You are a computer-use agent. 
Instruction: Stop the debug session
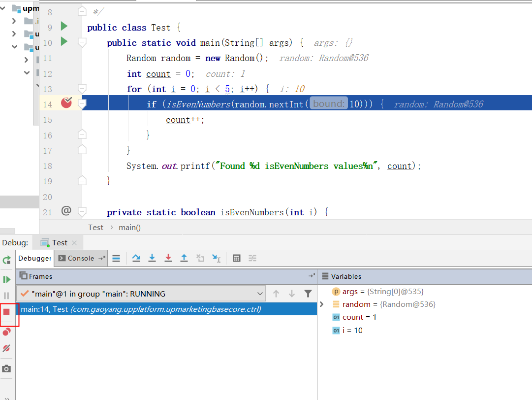tap(6, 312)
